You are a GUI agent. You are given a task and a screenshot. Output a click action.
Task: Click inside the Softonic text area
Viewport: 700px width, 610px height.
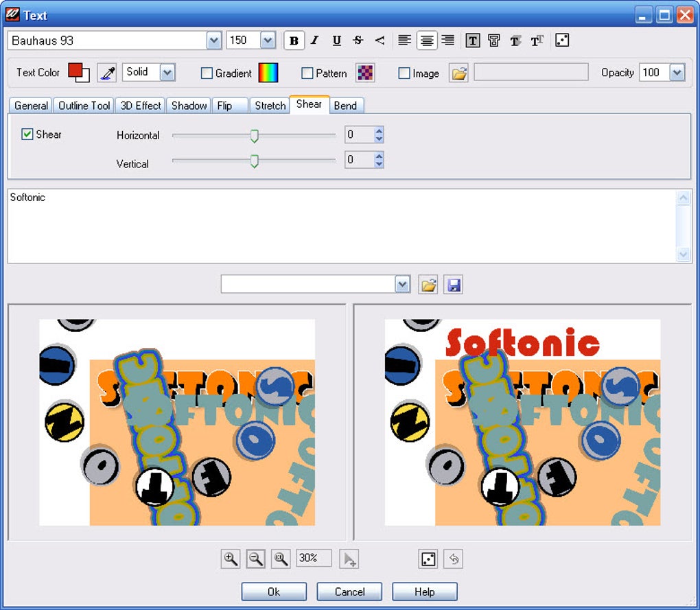pyautogui.click(x=342, y=226)
